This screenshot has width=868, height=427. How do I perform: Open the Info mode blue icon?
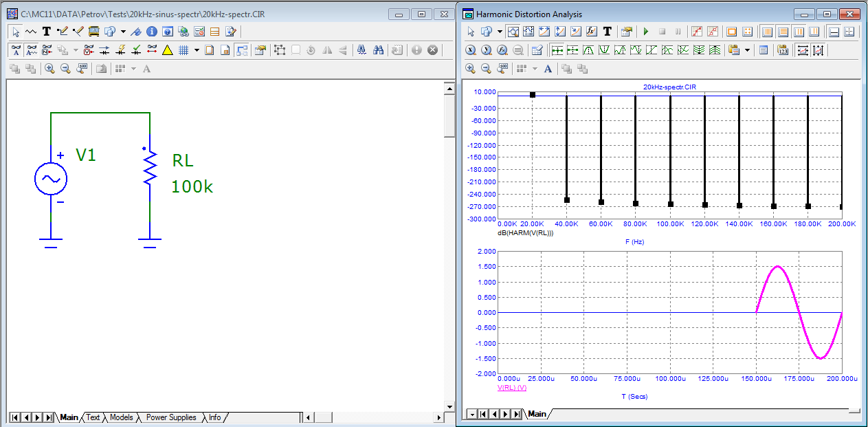(152, 32)
